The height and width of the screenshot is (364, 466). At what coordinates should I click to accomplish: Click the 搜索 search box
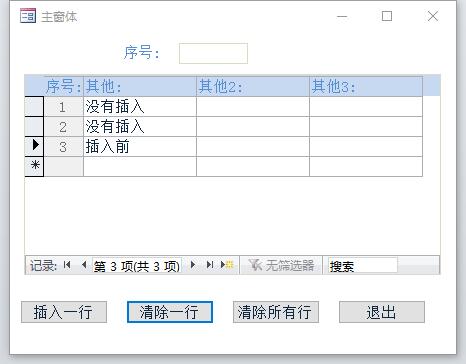(x=363, y=266)
